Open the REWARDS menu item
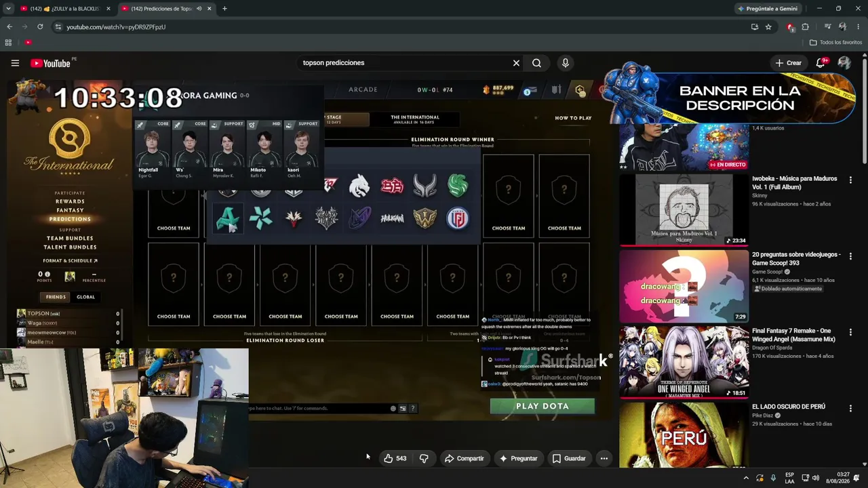 [x=70, y=201]
